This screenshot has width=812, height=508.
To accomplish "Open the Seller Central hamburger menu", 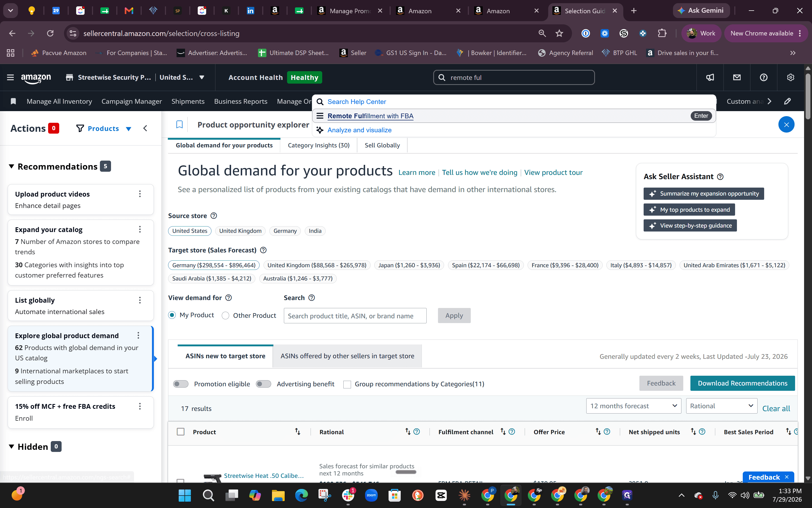I will 10,78.
